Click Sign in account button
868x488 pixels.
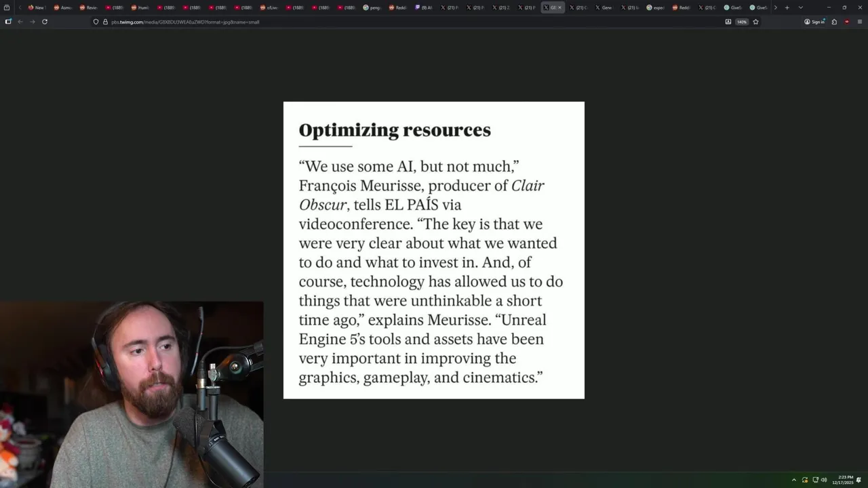tap(814, 22)
